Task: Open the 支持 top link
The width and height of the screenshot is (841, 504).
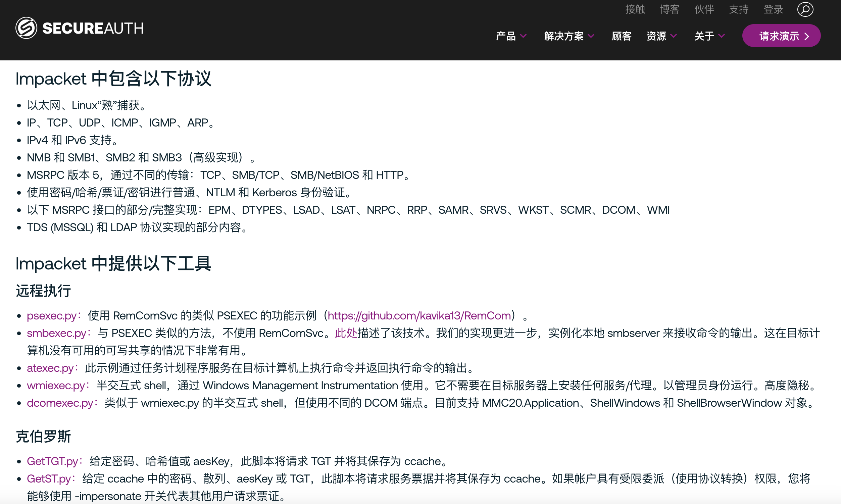Action: 739,9
